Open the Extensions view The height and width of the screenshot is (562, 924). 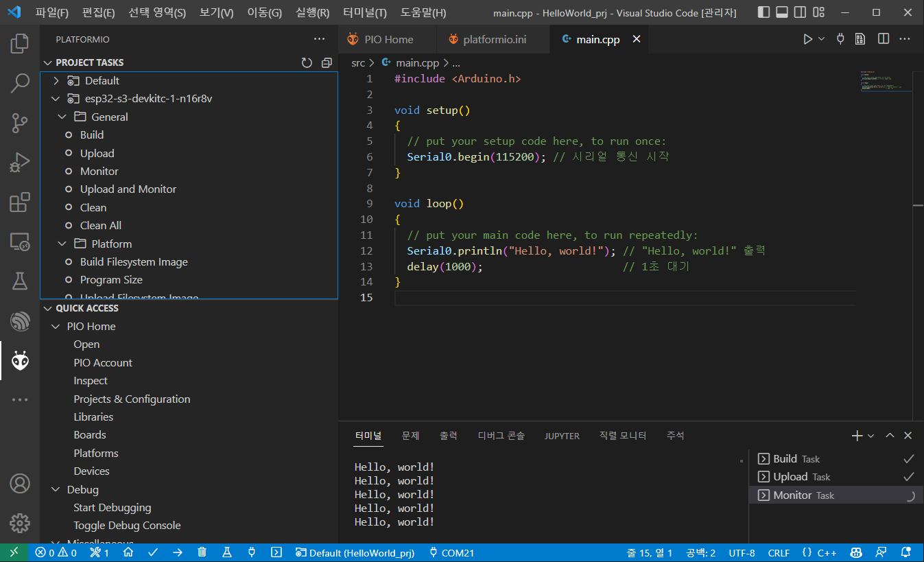click(x=20, y=202)
